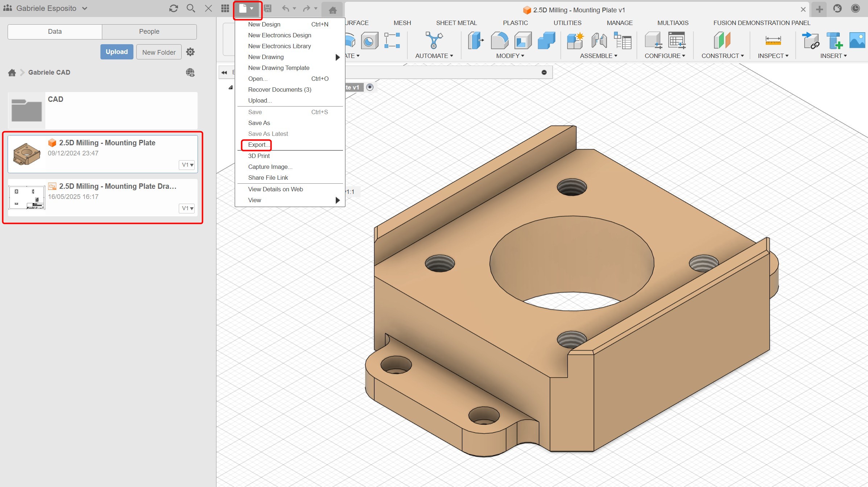The image size is (868, 487).
Task: Activate the Mounting Plate v1 document radio button
Action: coord(370,87)
